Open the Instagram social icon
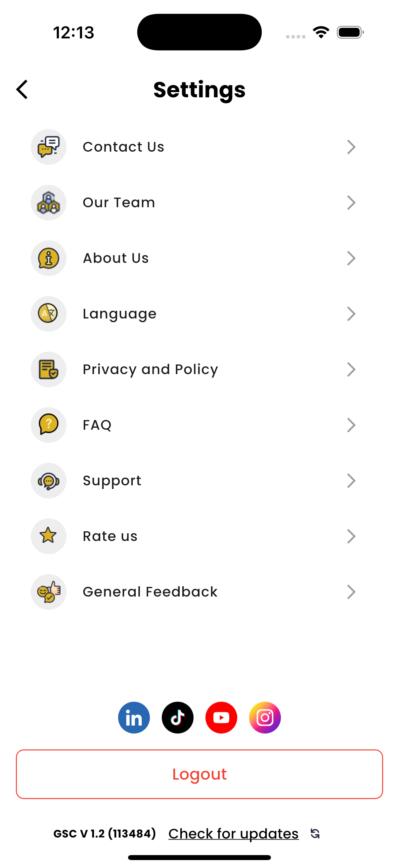Image resolution: width=399 pixels, height=868 pixels. point(265,717)
